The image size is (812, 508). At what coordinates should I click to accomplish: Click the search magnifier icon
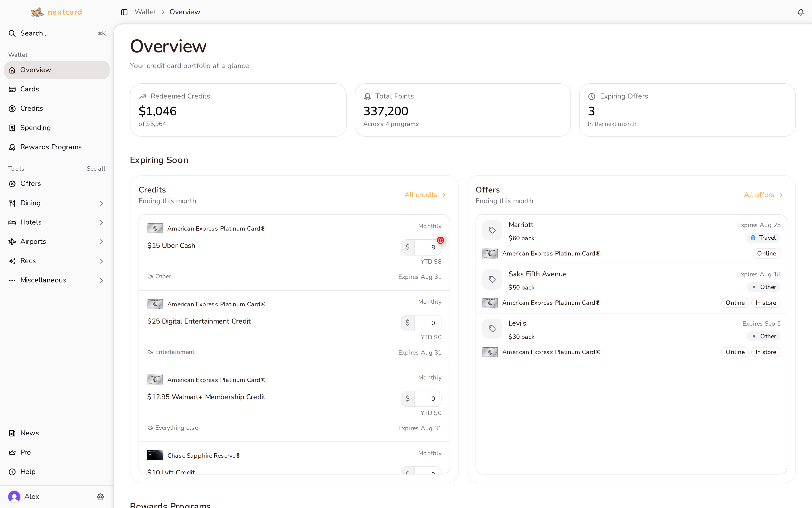(x=12, y=33)
